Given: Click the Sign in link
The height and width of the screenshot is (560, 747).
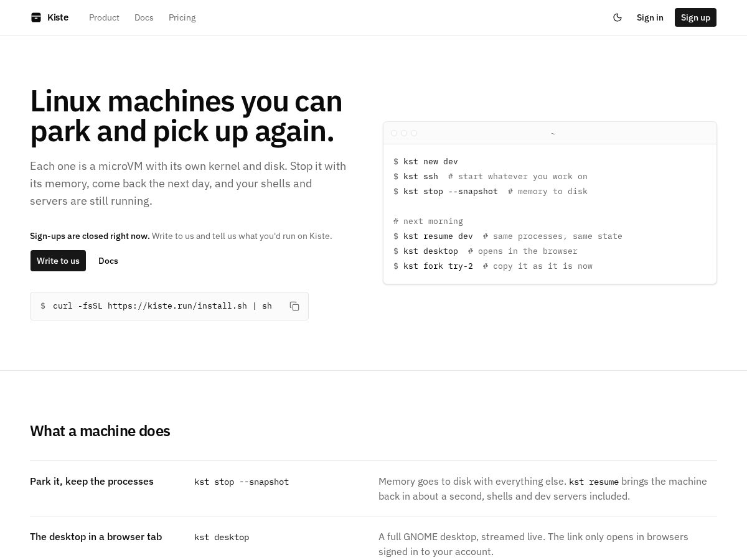Looking at the screenshot, I should pos(650,17).
